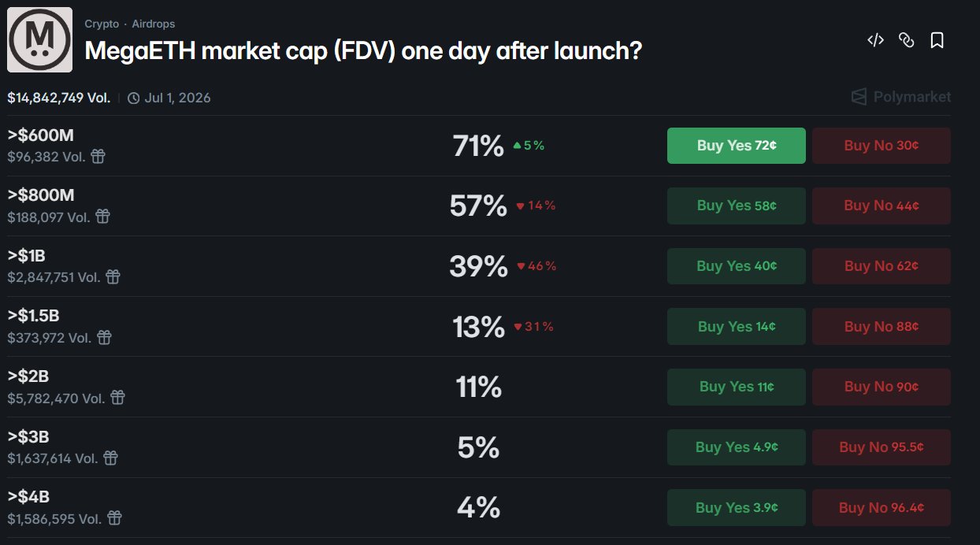Click the gift icon beside >$4B volume

(114, 517)
